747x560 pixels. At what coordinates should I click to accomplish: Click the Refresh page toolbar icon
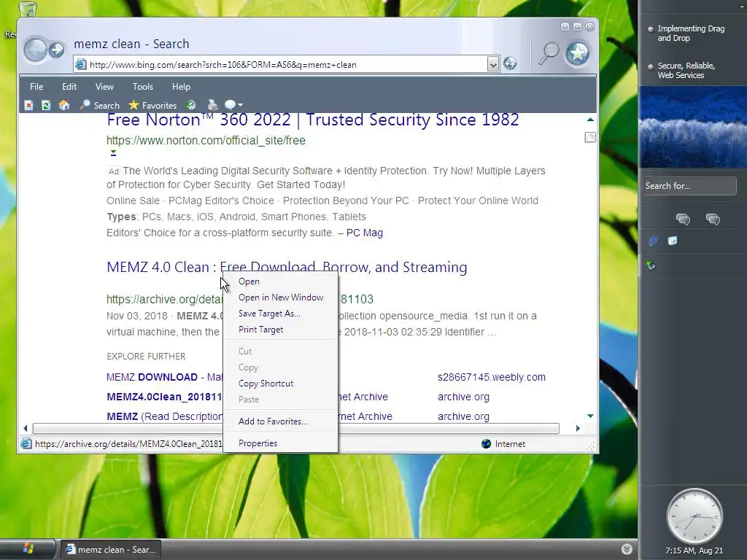46,105
